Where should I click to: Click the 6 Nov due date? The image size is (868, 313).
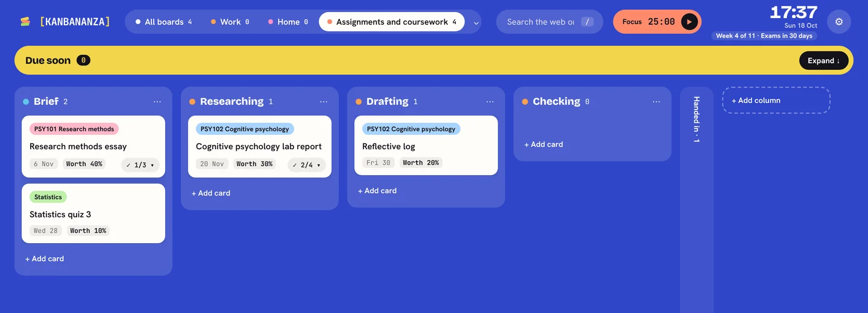[44, 164]
